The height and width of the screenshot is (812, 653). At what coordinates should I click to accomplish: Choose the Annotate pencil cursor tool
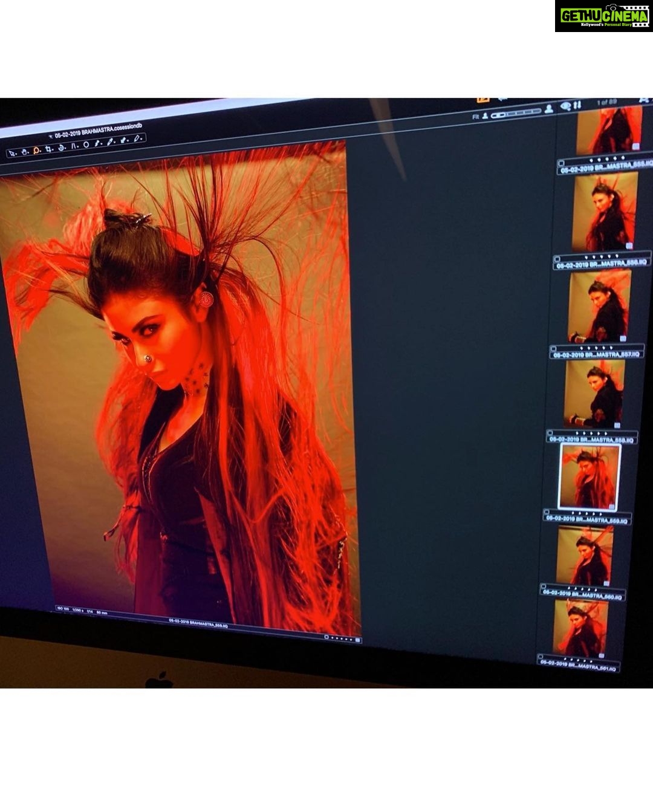[x=137, y=138]
